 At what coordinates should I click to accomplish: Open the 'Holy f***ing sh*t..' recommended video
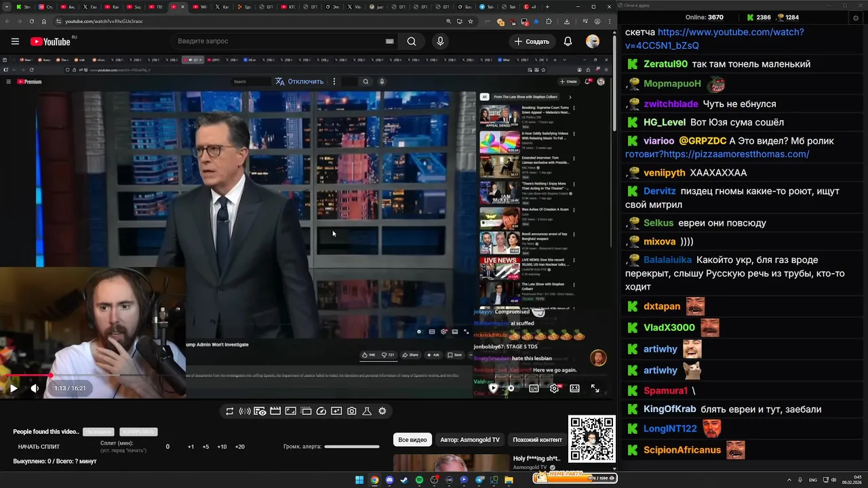pos(536,459)
